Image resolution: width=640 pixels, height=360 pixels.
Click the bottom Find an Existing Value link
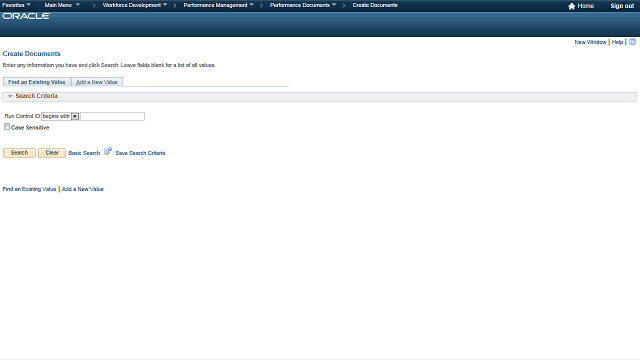click(x=29, y=189)
